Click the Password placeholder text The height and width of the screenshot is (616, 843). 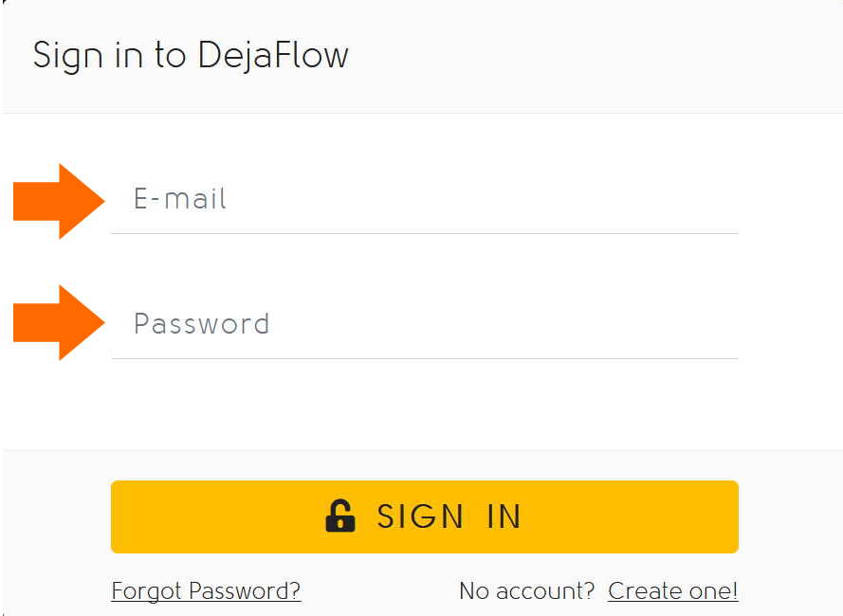point(201,324)
